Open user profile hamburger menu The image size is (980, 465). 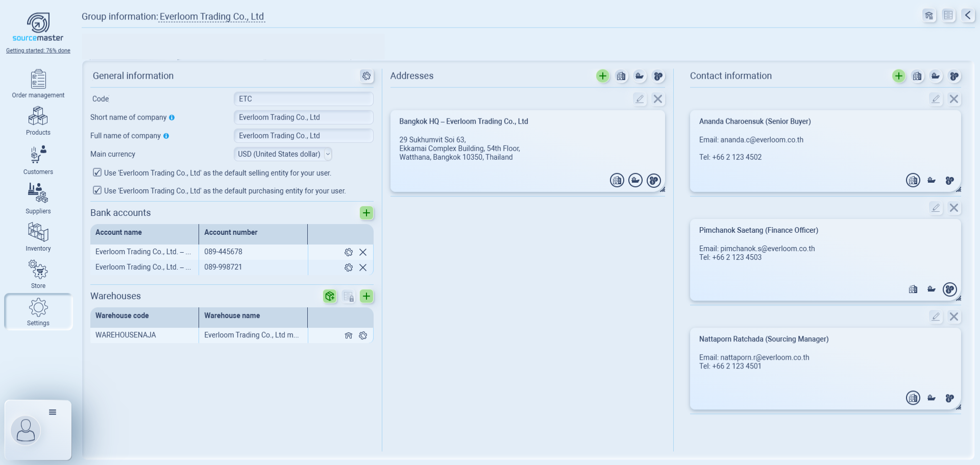click(x=53, y=412)
